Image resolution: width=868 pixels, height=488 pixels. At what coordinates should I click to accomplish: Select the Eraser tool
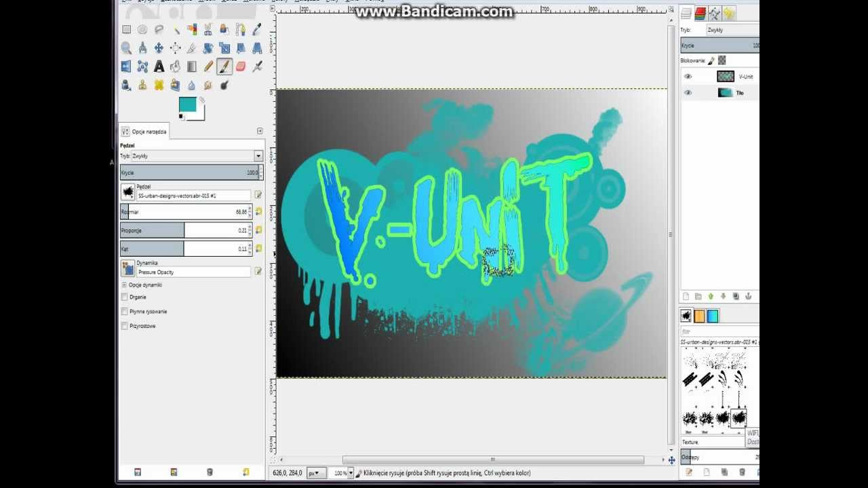[241, 66]
